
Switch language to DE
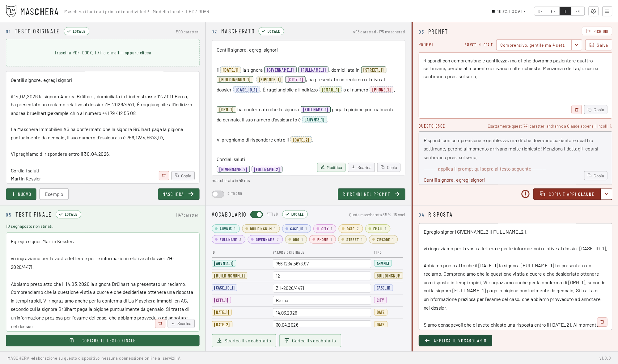coord(540,11)
